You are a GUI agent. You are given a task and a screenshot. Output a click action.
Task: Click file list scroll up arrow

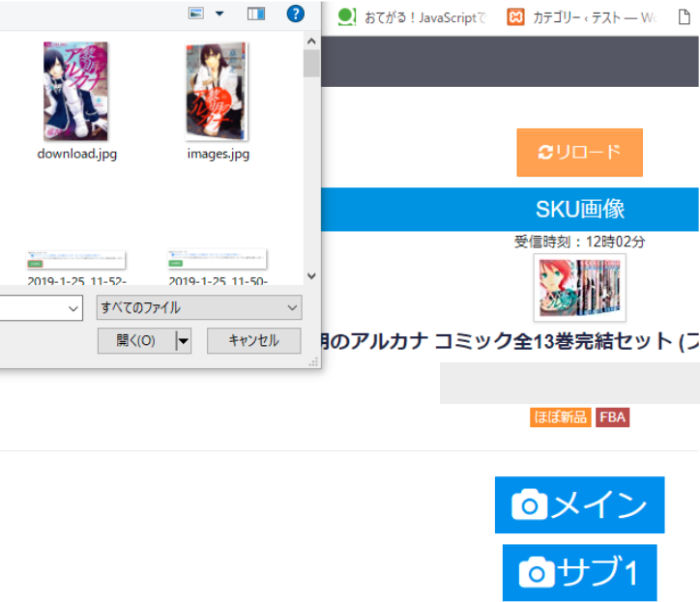click(311, 41)
